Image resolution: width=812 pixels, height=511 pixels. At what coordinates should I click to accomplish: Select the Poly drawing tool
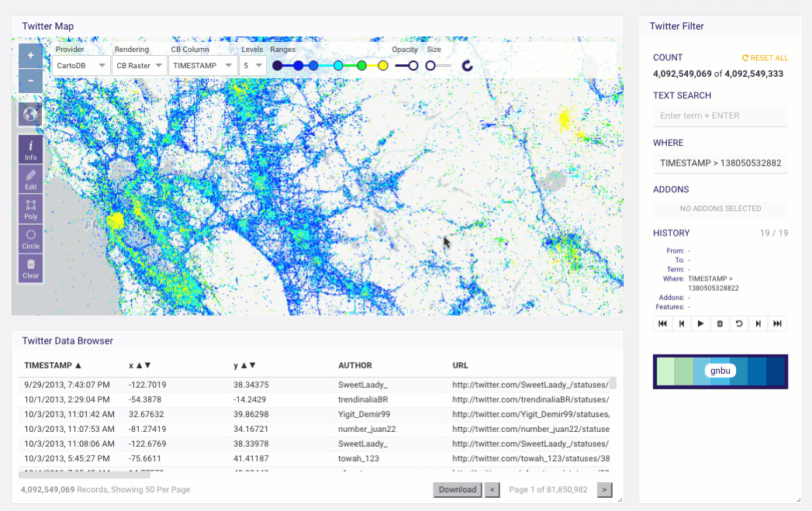point(30,209)
